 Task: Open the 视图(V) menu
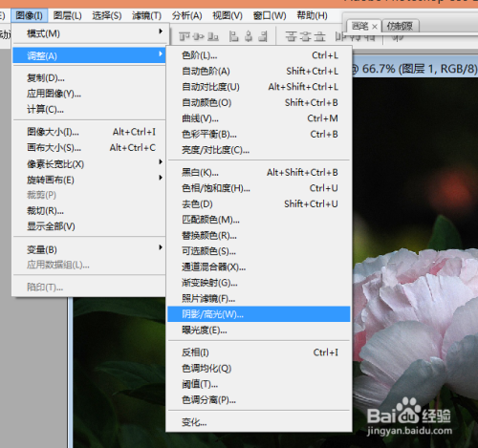[x=228, y=15]
